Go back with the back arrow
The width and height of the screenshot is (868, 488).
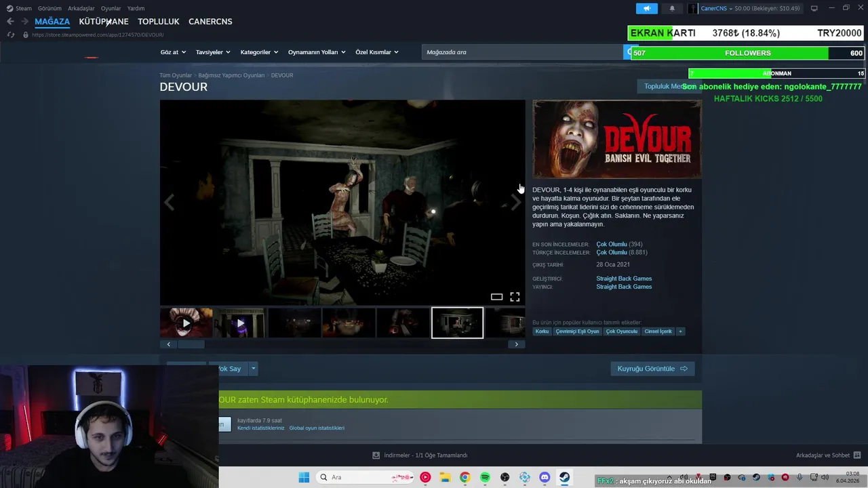point(10,22)
